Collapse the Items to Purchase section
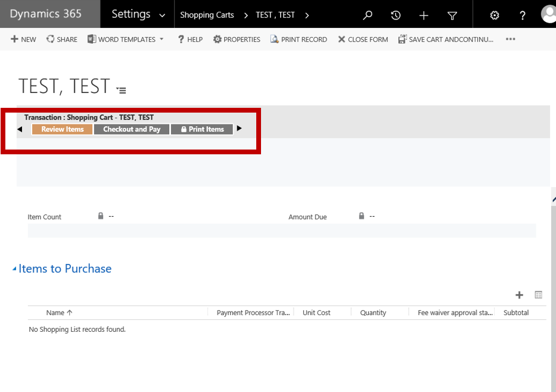This screenshot has width=556, height=392. coord(15,269)
